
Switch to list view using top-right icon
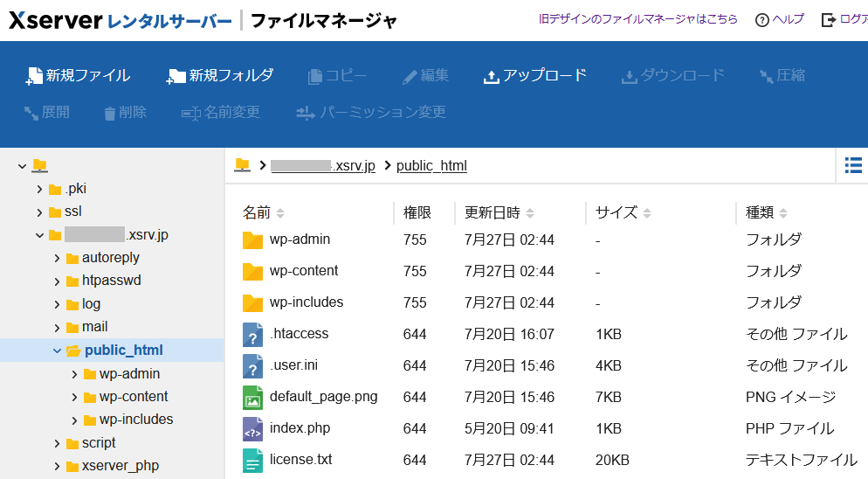coord(853,164)
